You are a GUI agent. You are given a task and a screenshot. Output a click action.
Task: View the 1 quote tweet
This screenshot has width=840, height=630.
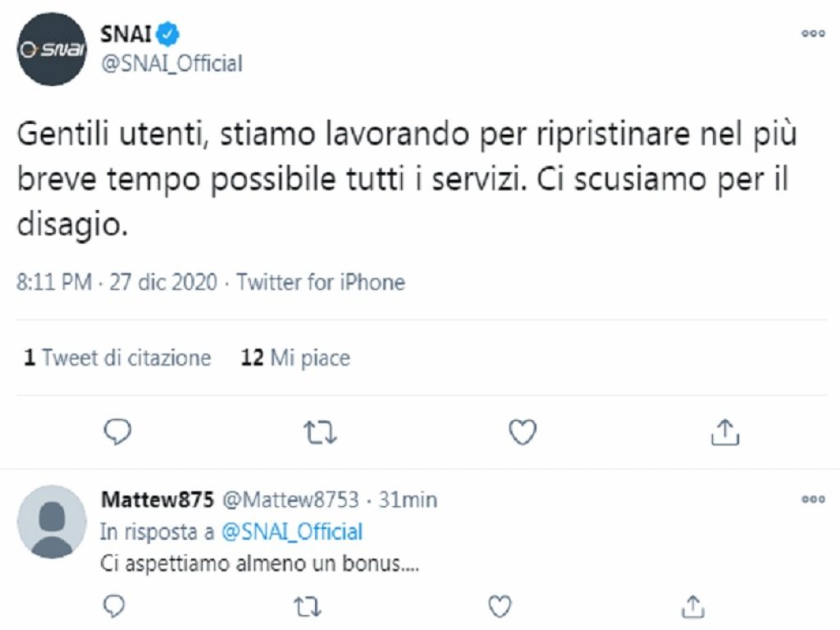(116, 358)
